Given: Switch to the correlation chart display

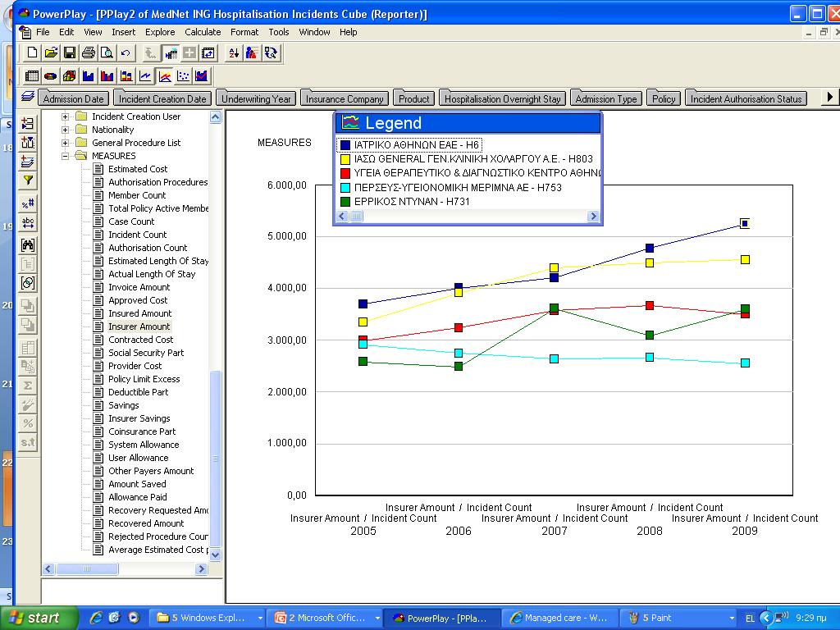Looking at the screenshot, I should (202, 76).
